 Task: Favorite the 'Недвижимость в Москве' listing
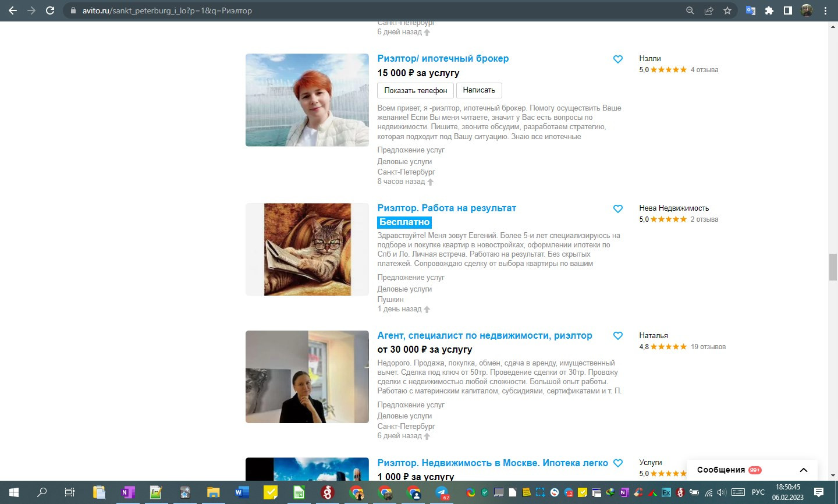618,463
